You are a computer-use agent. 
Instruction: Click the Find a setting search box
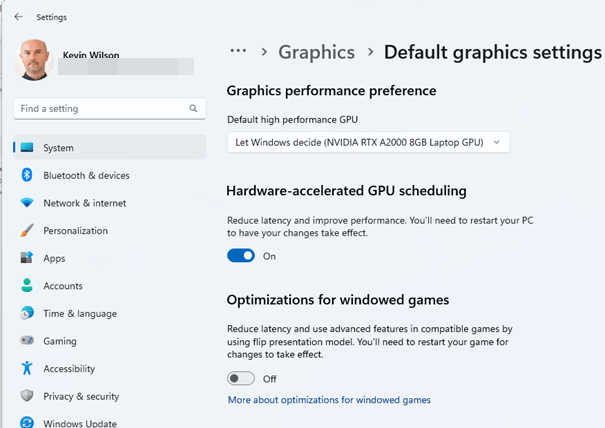pos(100,108)
